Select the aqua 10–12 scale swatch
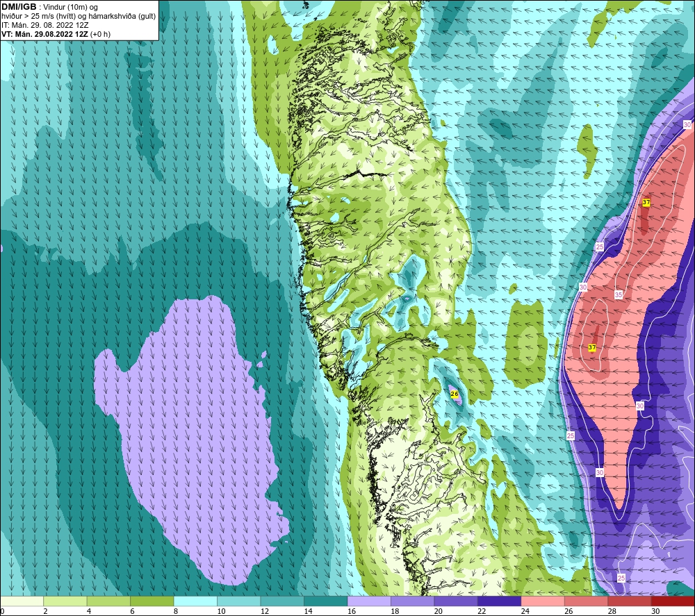The image size is (695, 616). pyautogui.click(x=239, y=601)
